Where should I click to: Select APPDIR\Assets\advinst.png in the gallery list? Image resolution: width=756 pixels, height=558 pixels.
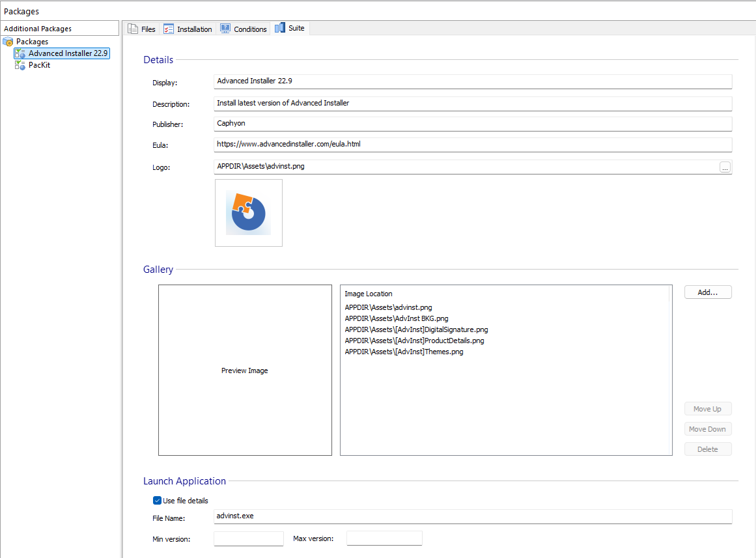[388, 307]
